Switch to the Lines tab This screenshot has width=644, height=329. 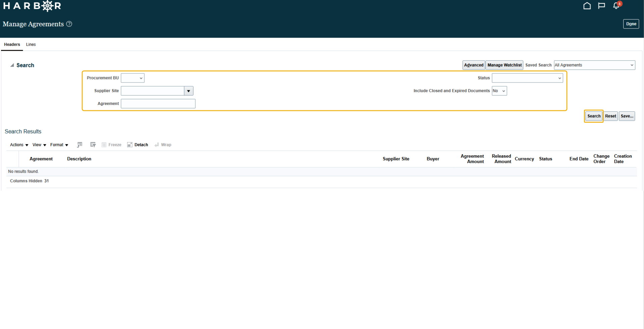click(x=31, y=45)
